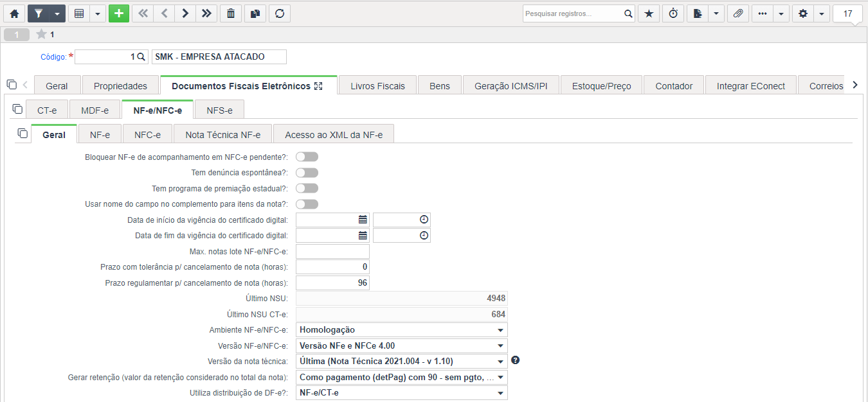The width and height of the screenshot is (868, 402).
Task: Switch to grid view icon
Action: coord(78,13)
